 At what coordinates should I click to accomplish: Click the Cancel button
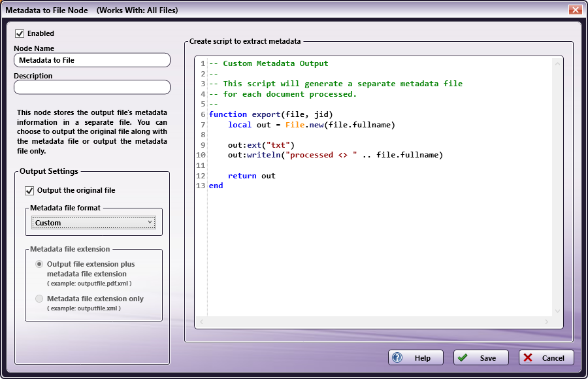pyautogui.click(x=546, y=357)
